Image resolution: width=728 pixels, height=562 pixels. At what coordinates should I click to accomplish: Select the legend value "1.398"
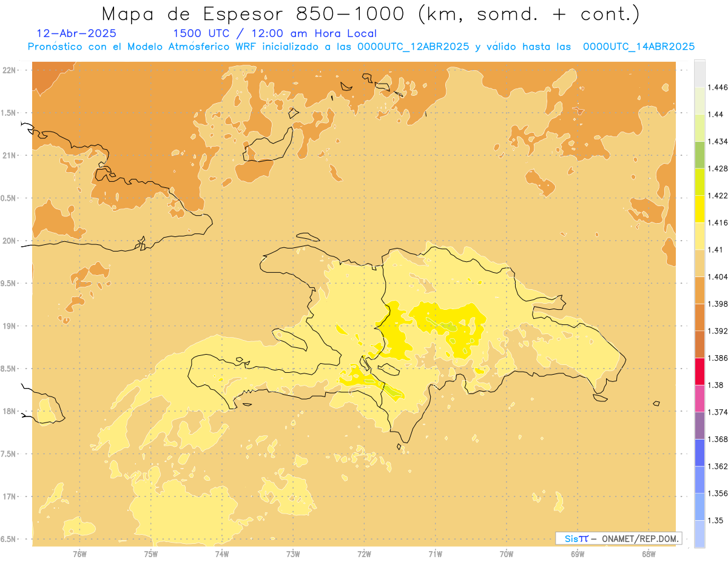click(x=718, y=304)
